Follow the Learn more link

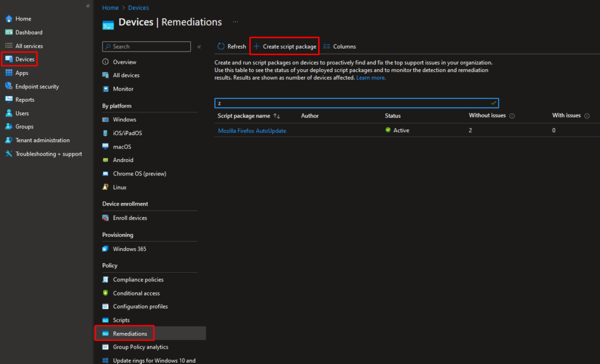point(371,78)
